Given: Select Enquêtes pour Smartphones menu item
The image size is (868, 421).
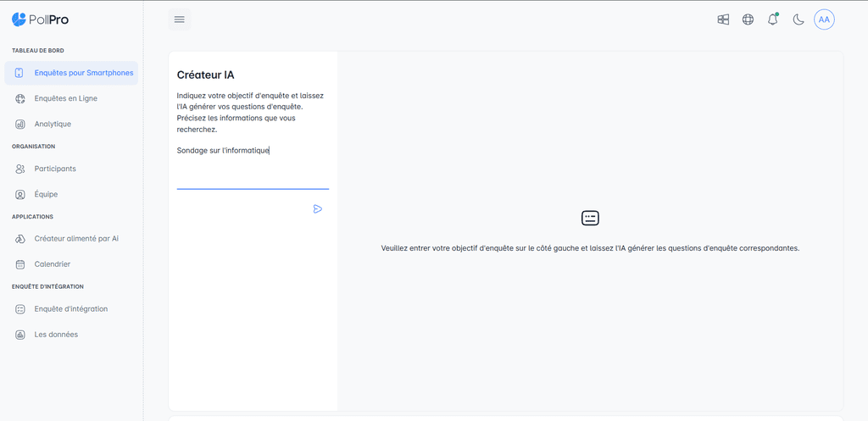Looking at the screenshot, I should (x=83, y=73).
